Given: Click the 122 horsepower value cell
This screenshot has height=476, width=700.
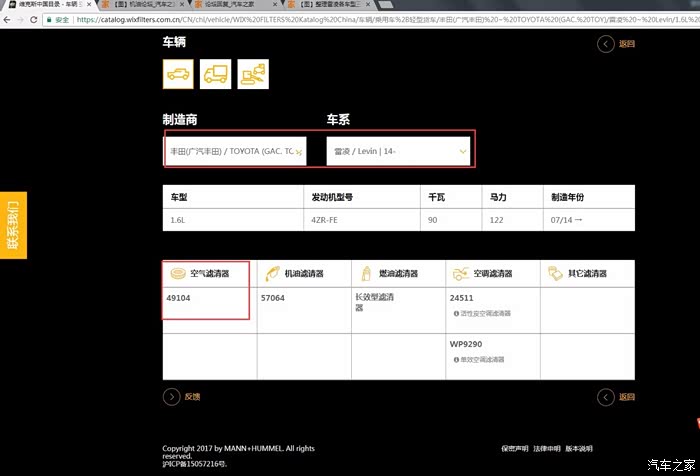Looking at the screenshot, I should (512, 220).
